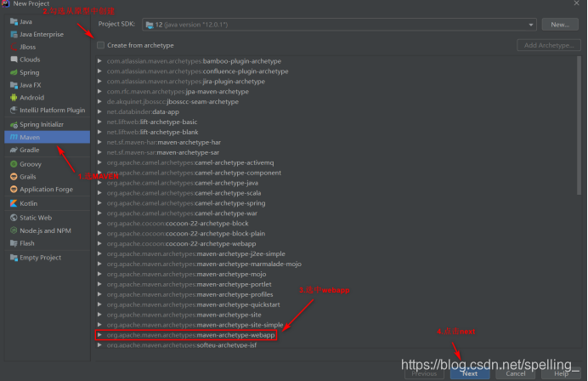The height and width of the screenshot is (381, 588).
Task: Select maven-archetype-j2ee-simple row
Action: coord(336,253)
